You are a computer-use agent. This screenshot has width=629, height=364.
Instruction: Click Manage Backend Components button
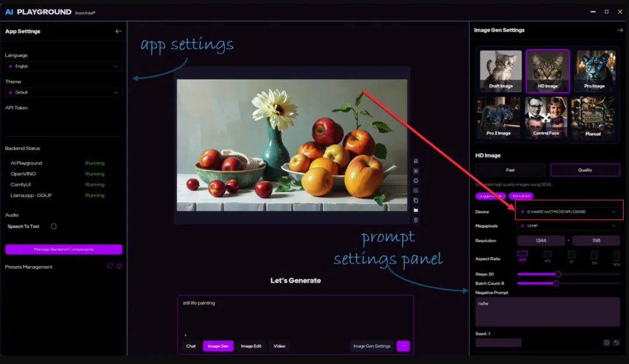pyautogui.click(x=63, y=249)
